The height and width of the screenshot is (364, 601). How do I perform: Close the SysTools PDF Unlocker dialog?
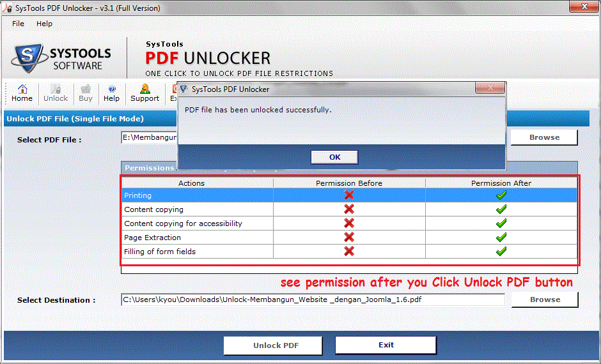(x=490, y=87)
